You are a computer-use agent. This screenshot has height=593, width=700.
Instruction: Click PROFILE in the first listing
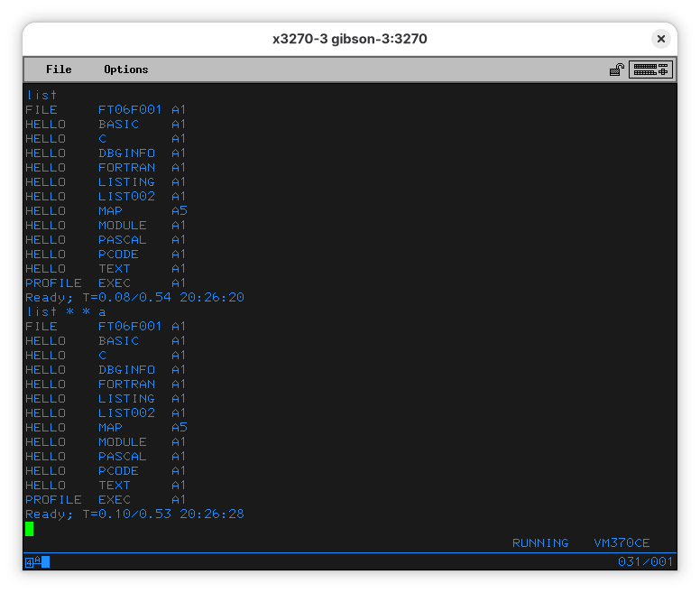(x=53, y=283)
